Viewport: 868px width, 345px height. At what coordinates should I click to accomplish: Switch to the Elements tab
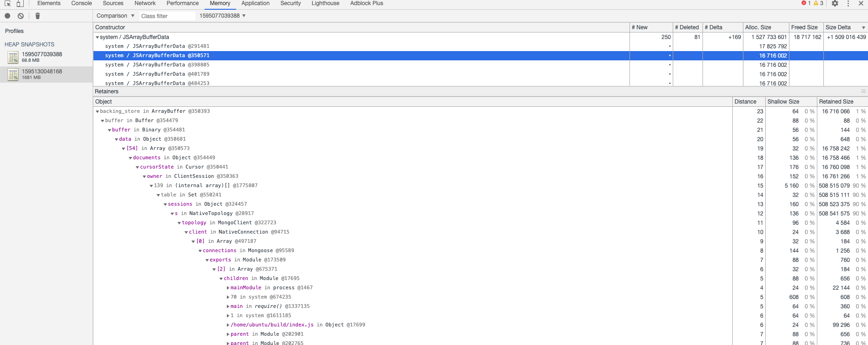49,3
